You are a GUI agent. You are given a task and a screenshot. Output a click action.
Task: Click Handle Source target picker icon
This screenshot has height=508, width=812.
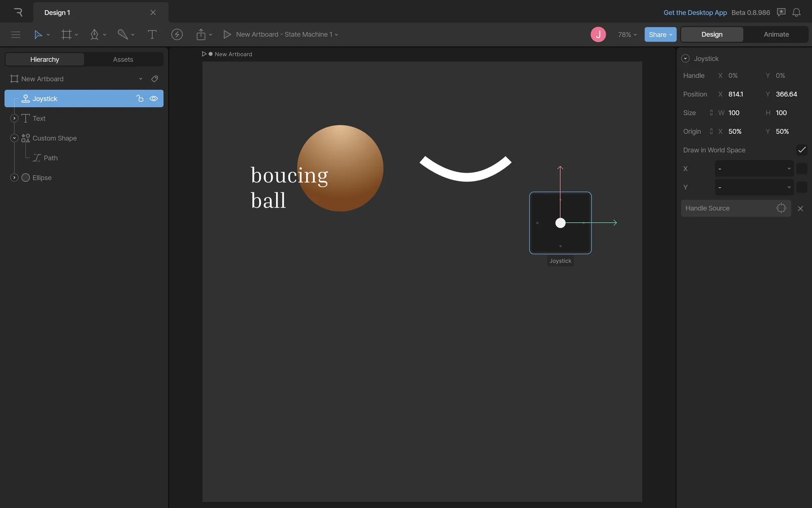point(781,208)
